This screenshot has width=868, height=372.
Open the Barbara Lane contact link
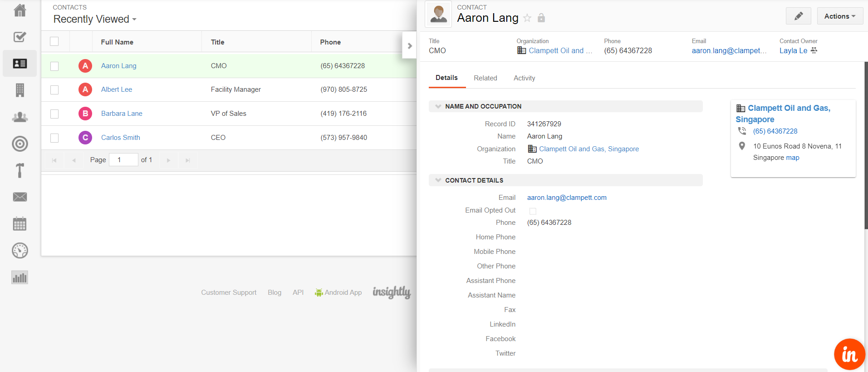pos(122,114)
